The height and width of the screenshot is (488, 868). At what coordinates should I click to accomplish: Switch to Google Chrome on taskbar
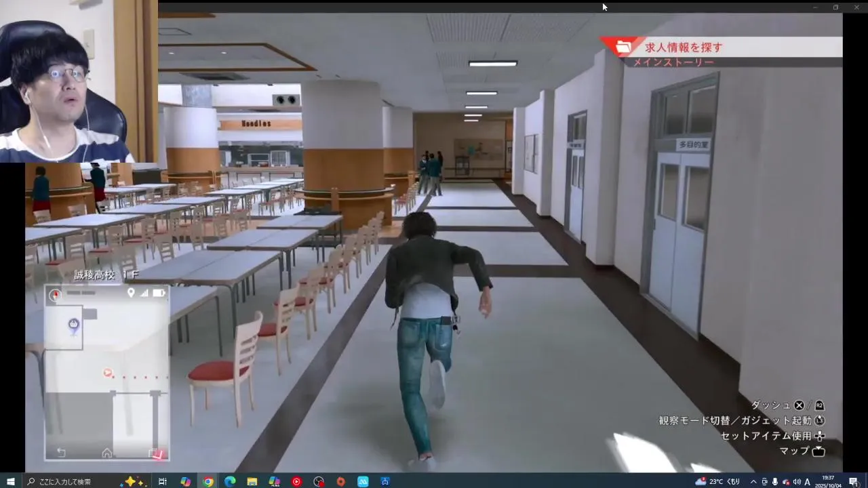[208, 481]
